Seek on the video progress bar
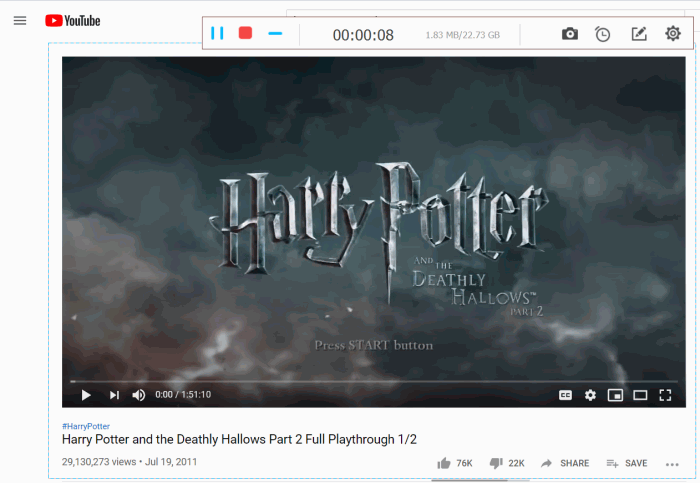 [374, 382]
